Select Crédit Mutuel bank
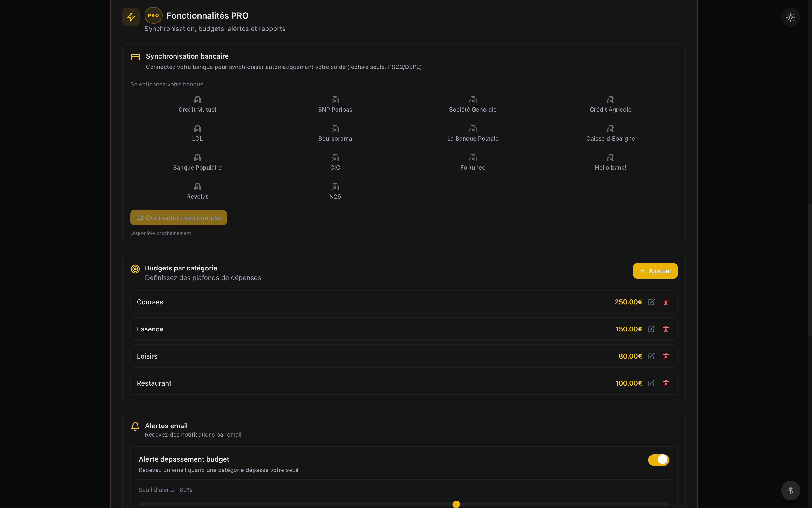812x508 pixels. pyautogui.click(x=197, y=105)
